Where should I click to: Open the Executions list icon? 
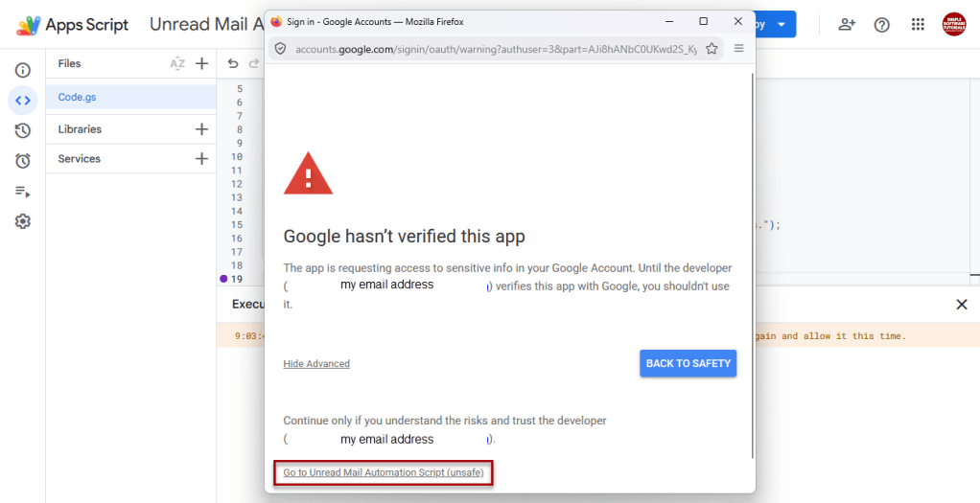tap(22, 192)
